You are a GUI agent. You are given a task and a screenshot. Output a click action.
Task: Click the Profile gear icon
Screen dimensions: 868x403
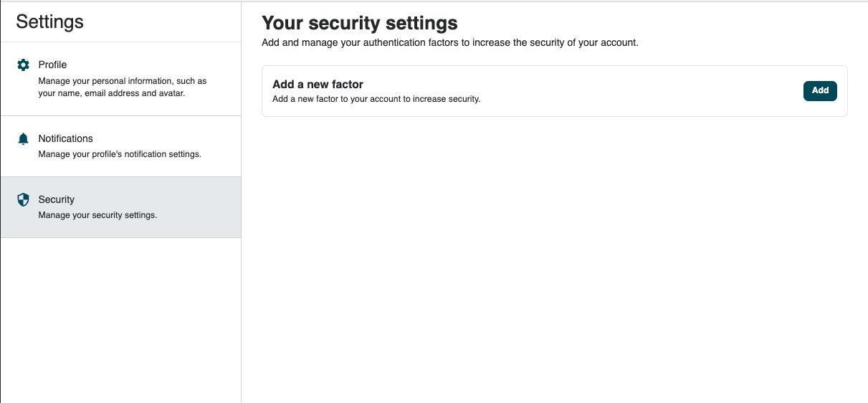23,65
